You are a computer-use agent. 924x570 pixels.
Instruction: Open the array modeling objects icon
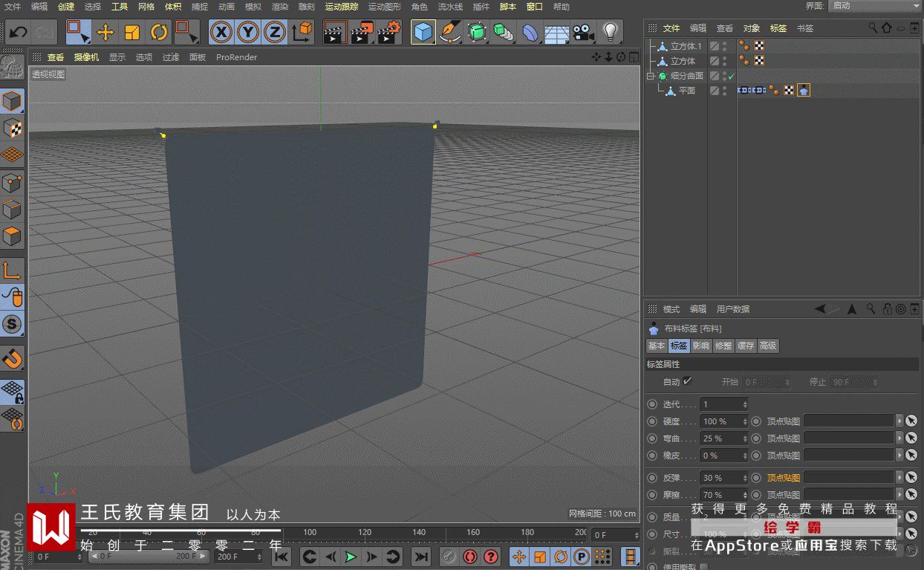pos(503,32)
